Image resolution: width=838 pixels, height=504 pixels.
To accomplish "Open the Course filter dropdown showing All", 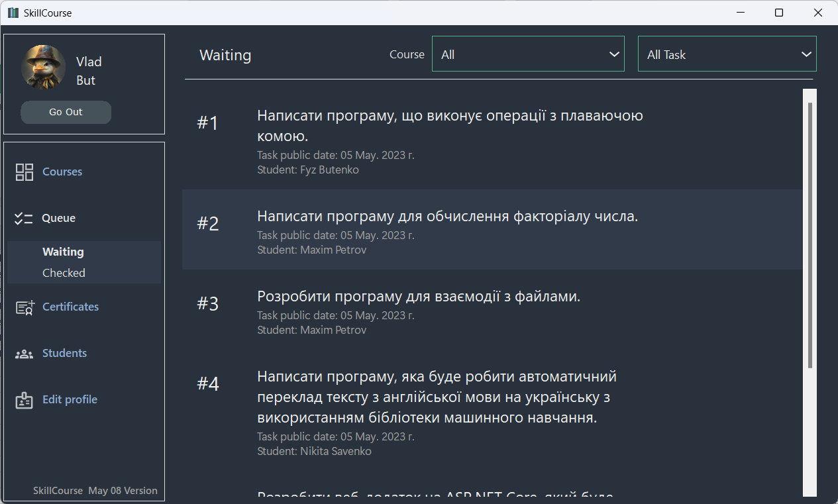I will coord(528,54).
